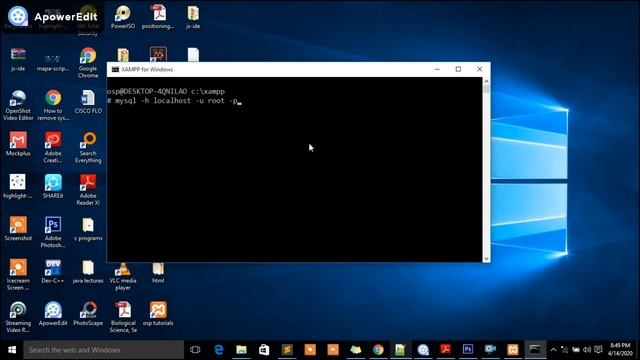Viewport: 640px width, 360px height.
Task: Open Adobe Creative Cloud desktop shortcut
Action: pos(53,147)
